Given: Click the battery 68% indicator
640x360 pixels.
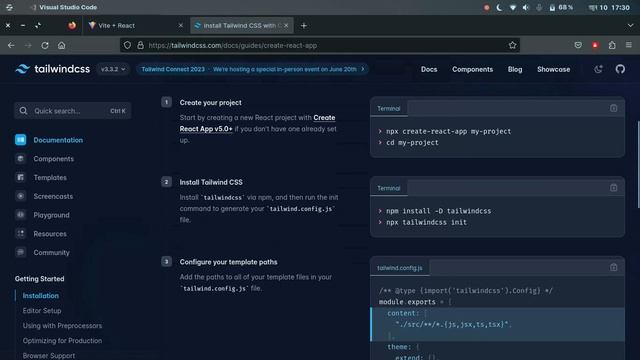Looking at the screenshot, I should click(x=561, y=7).
